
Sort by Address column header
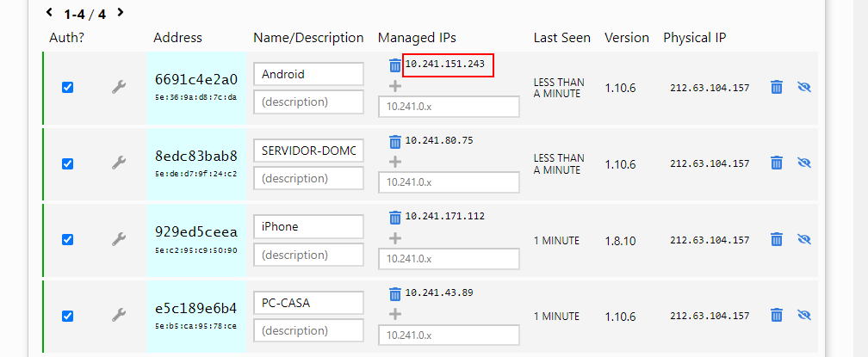177,38
